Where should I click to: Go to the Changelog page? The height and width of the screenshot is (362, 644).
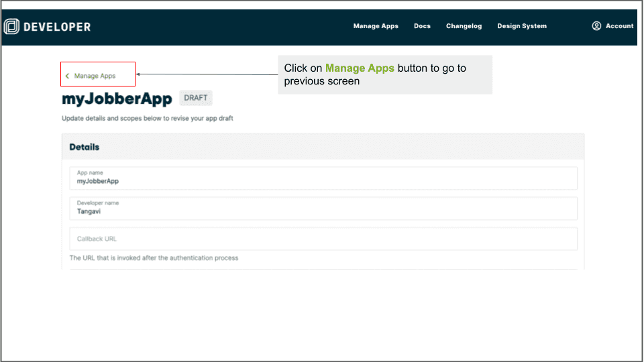pyautogui.click(x=464, y=26)
